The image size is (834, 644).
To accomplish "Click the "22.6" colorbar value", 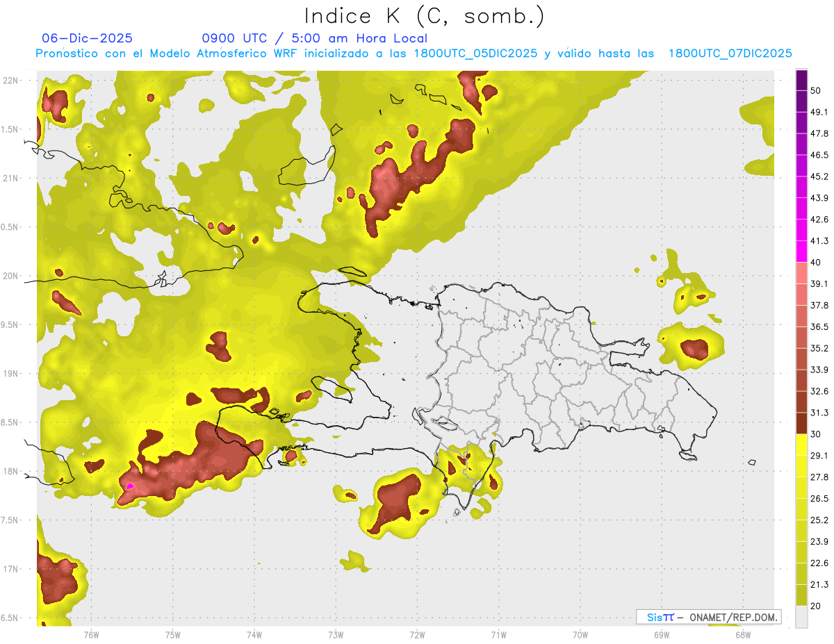I will pos(819,563).
